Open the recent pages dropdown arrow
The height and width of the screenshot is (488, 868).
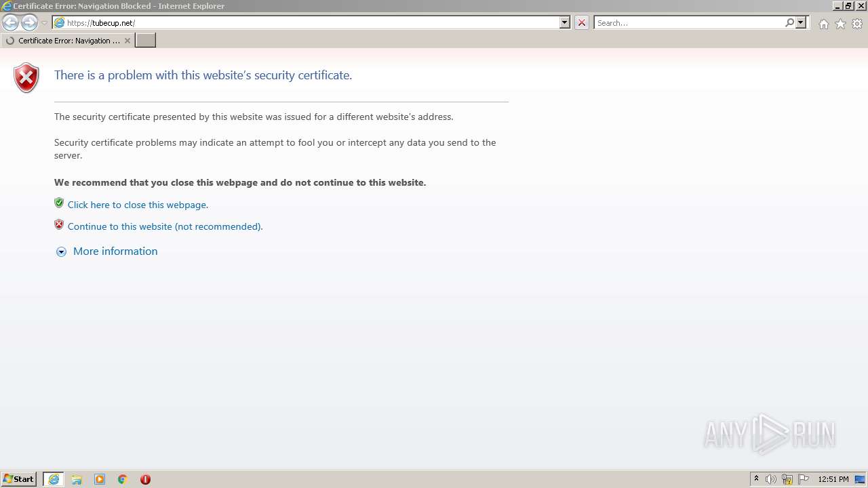pyautogui.click(x=44, y=23)
